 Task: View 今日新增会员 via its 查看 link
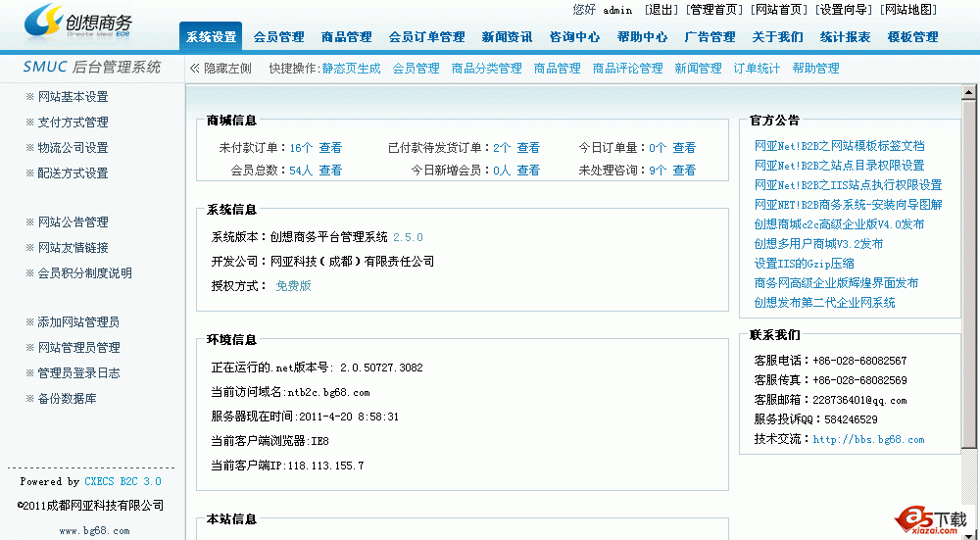point(528,171)
